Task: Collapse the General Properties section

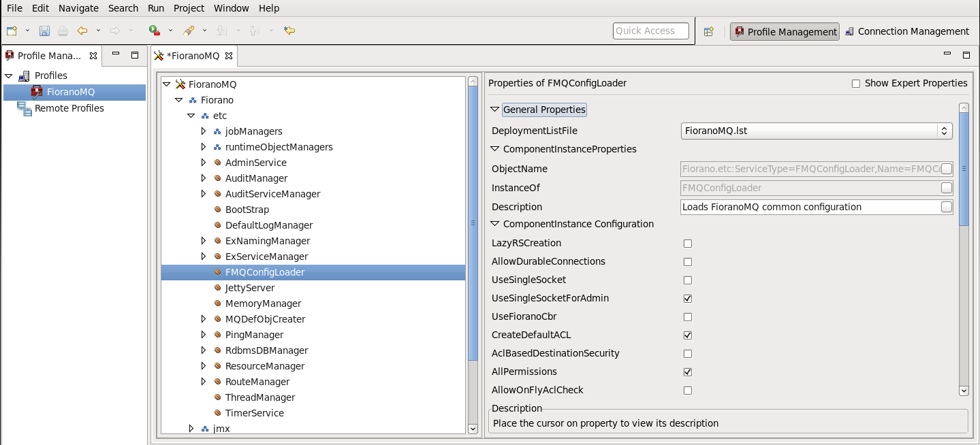Action: tap(495, 110)
